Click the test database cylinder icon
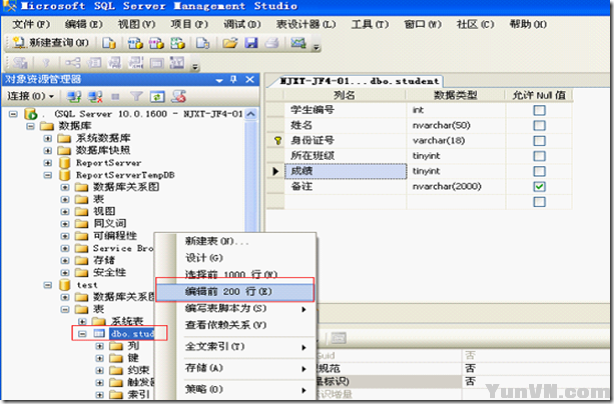 pos(65,285)
